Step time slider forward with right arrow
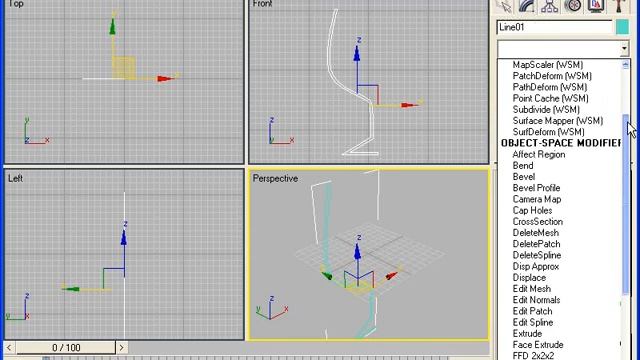The image size is (640, 360). coord(121,348)
